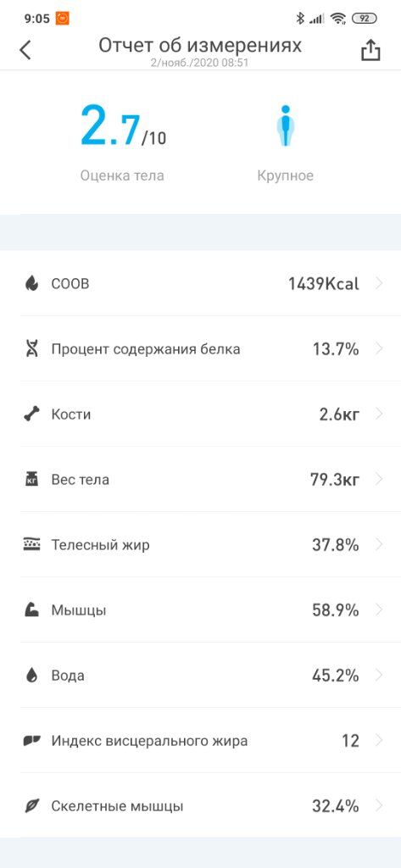
Task: Tap the weight scale icon beside Вес тела
Action: pyautogui.click(x=31, y=480)
